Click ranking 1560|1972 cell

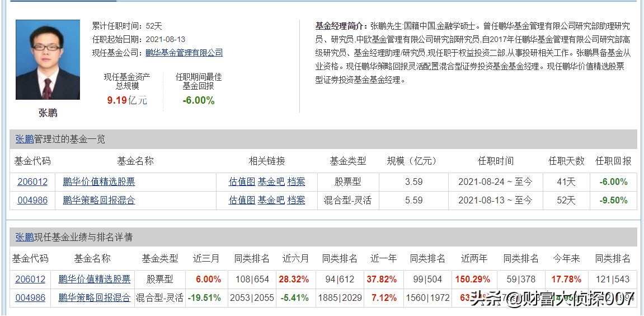(x=427, y=298)
